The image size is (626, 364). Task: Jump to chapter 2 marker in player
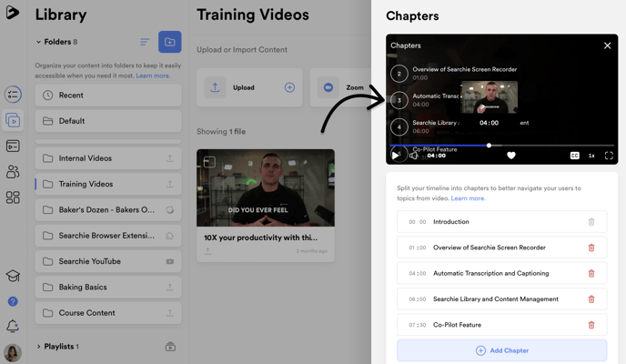pyautogui.click(x=399, y=74)
